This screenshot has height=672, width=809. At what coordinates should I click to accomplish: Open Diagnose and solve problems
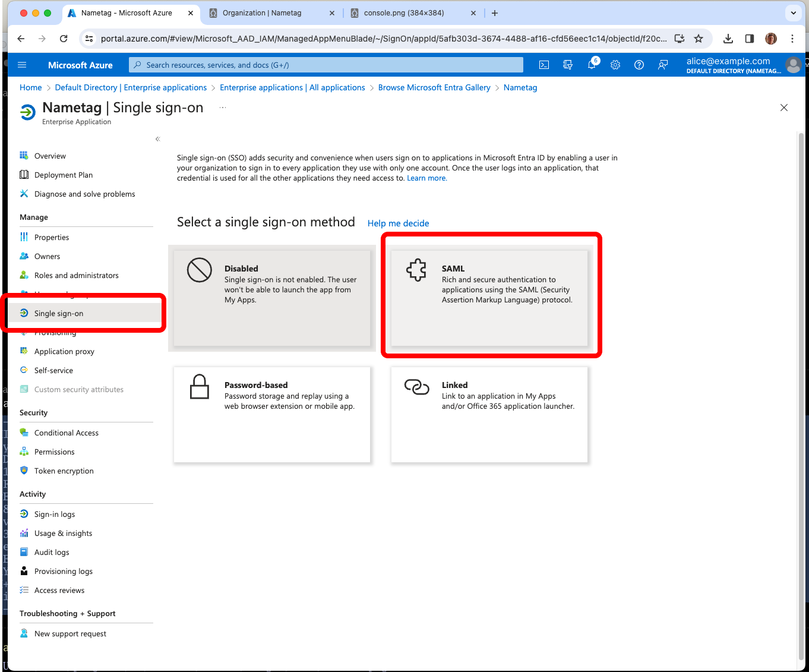click(x=86, y=194)
